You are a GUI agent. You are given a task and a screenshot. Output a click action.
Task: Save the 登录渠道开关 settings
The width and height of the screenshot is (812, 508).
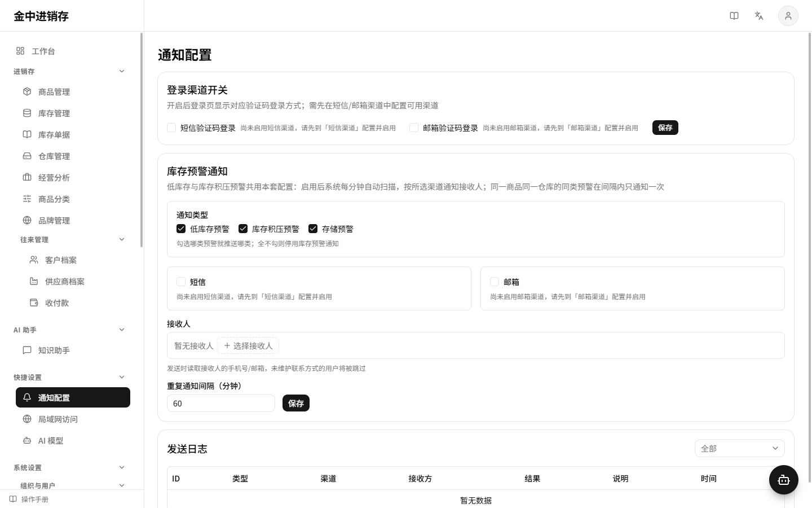(665, 128)
